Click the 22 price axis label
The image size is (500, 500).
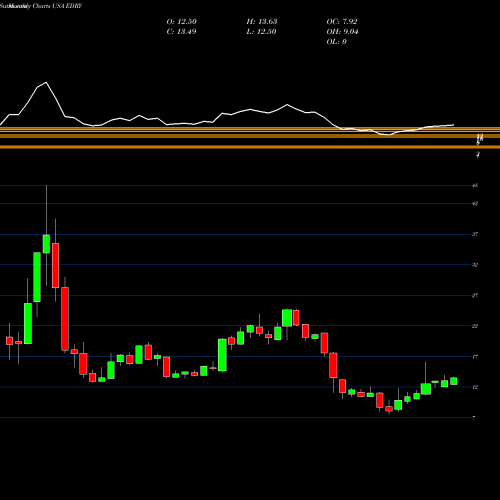475,326
